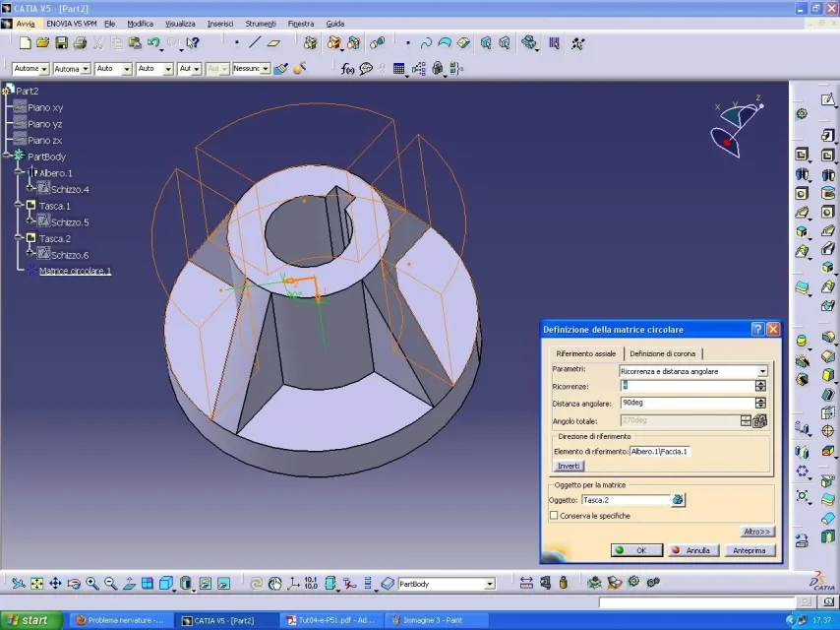Select the Plane reference element tool
The image size is (840, 630).
click(273, 43)
